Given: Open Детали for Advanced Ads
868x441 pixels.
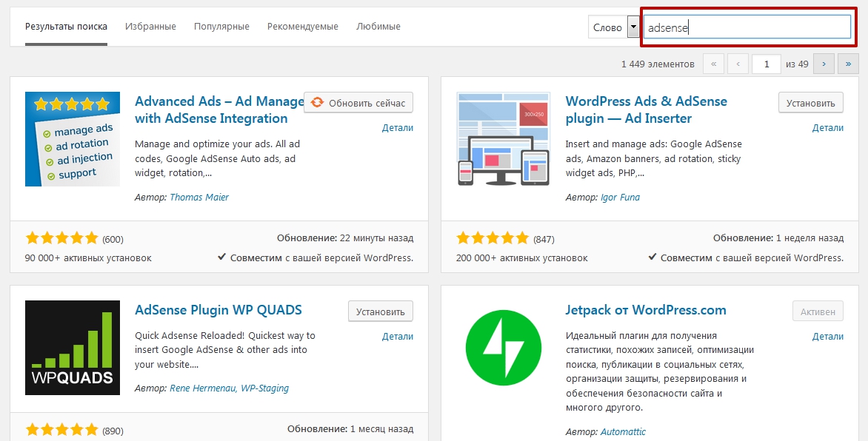Looking at the screenshot, I should pos(398,128).
